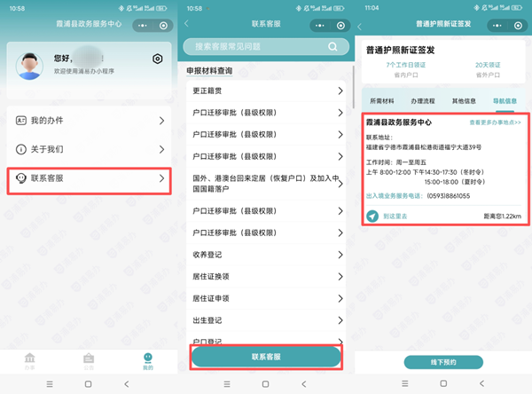Expand chevron of 出生登记 row
The width and height of the screenshot is (532, 394).
(340, 320)
